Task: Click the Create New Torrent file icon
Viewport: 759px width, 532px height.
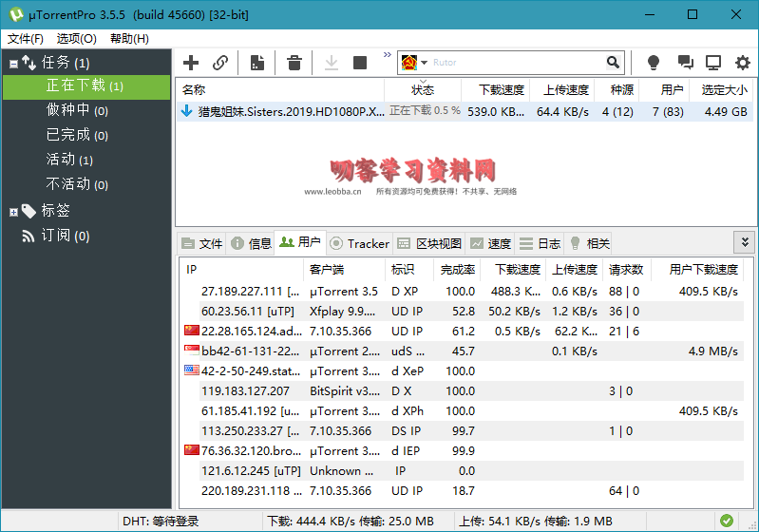Action: coord(257,63)
